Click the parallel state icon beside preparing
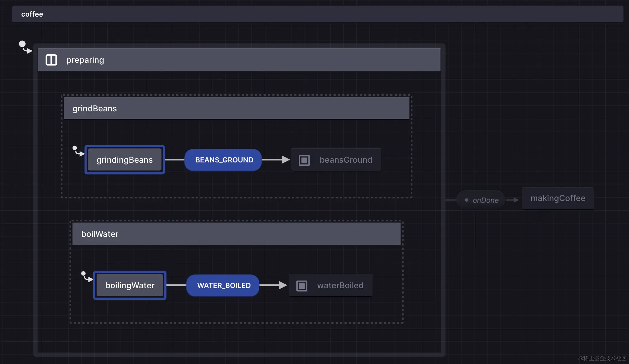 [51, 60]
